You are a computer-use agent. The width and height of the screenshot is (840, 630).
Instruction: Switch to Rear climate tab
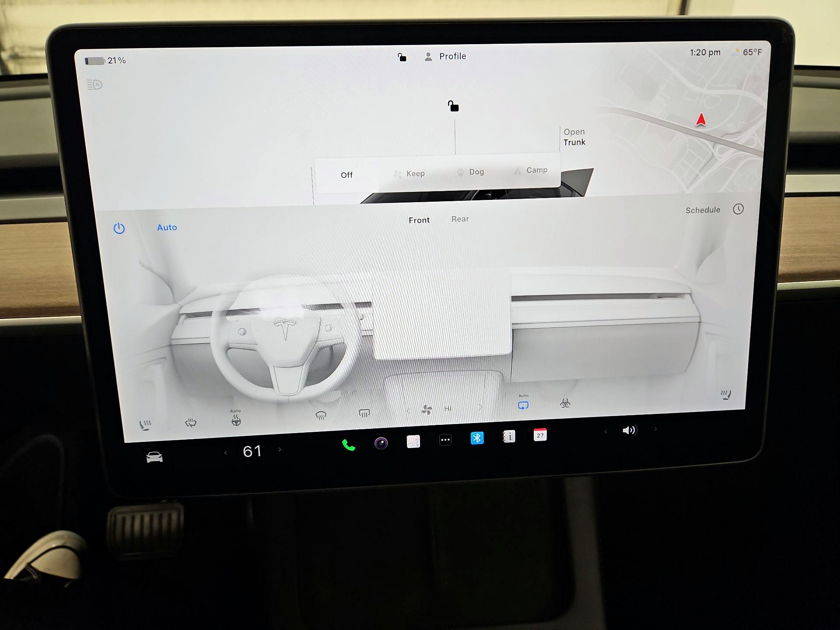460,219
